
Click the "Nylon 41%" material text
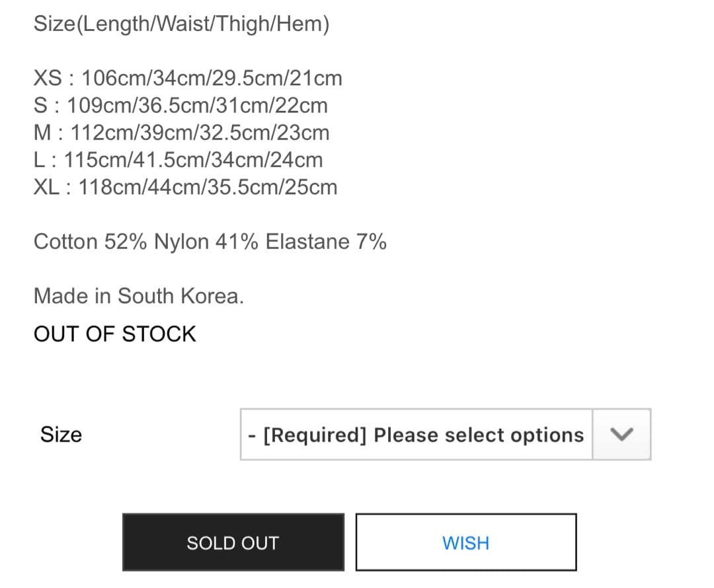207,241
